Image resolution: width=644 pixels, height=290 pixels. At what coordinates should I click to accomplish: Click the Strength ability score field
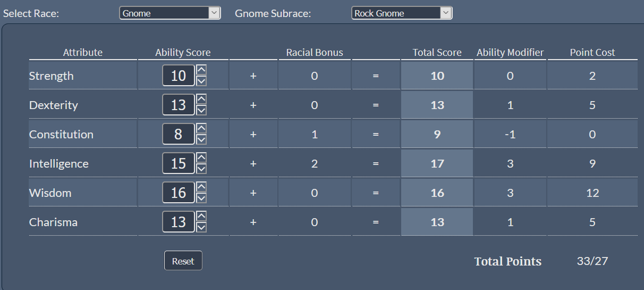click(x=179, y=76)
